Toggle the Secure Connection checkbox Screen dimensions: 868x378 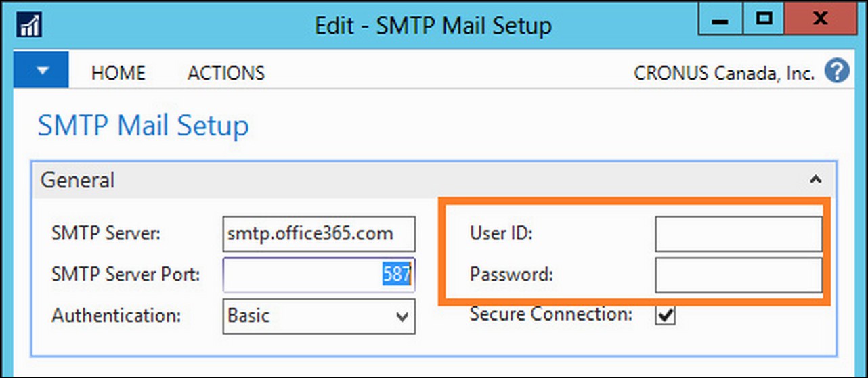tap(666, 315)
